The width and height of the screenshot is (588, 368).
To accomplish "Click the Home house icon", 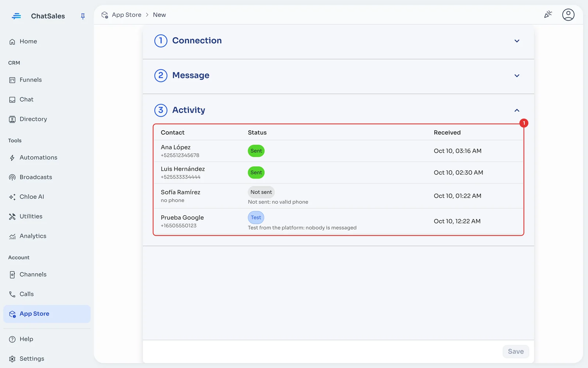I will click(12, 42).
